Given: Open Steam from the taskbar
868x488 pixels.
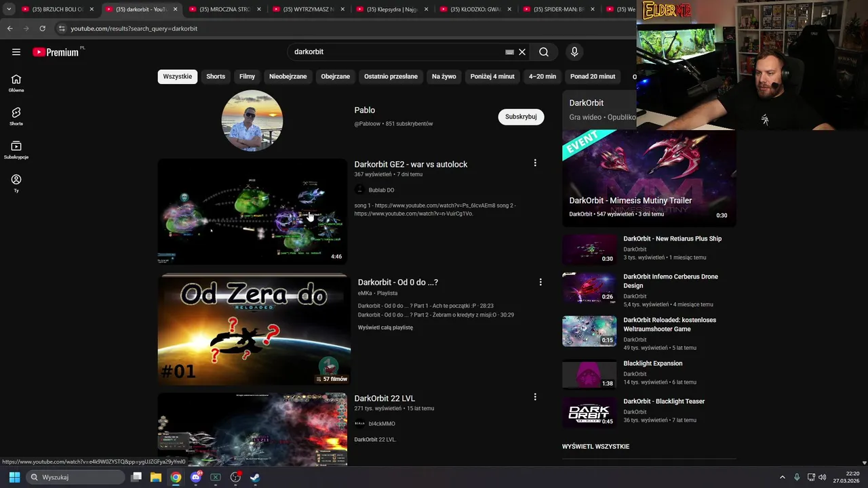Looking at the screenshot, I should coord(255,477).
